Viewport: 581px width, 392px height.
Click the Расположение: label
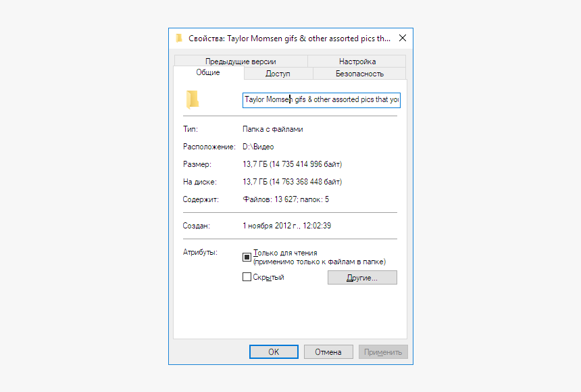click(x=209, y=147)
